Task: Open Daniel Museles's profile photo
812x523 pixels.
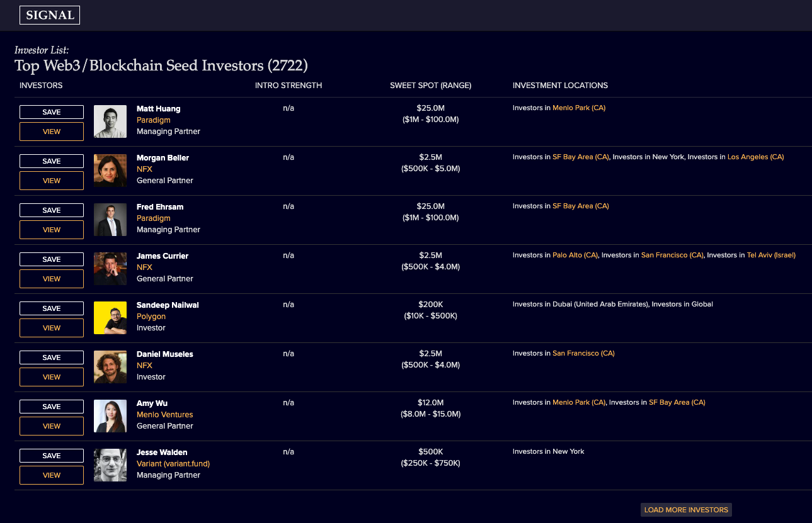Action: pos(110,367)
